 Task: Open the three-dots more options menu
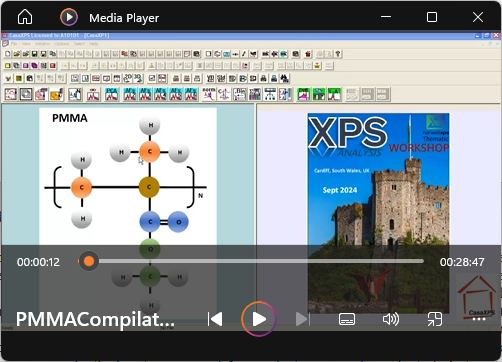click(479, 319)
